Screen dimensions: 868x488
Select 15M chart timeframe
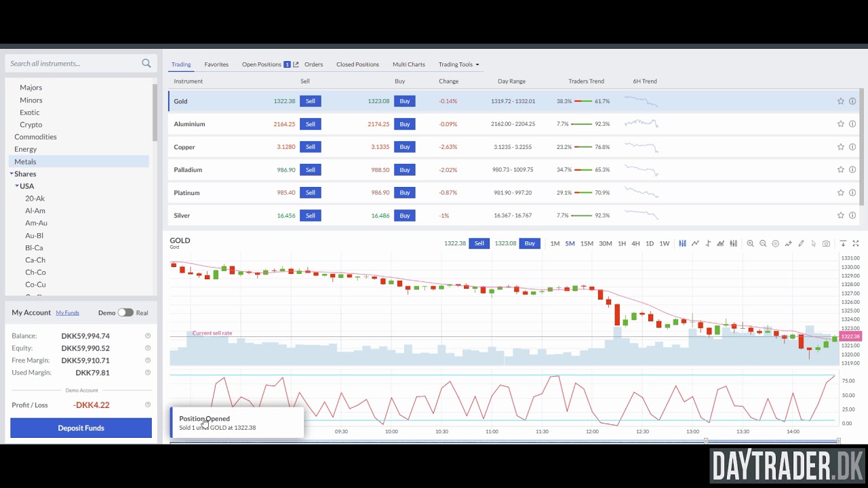click(x=587, y=243)
